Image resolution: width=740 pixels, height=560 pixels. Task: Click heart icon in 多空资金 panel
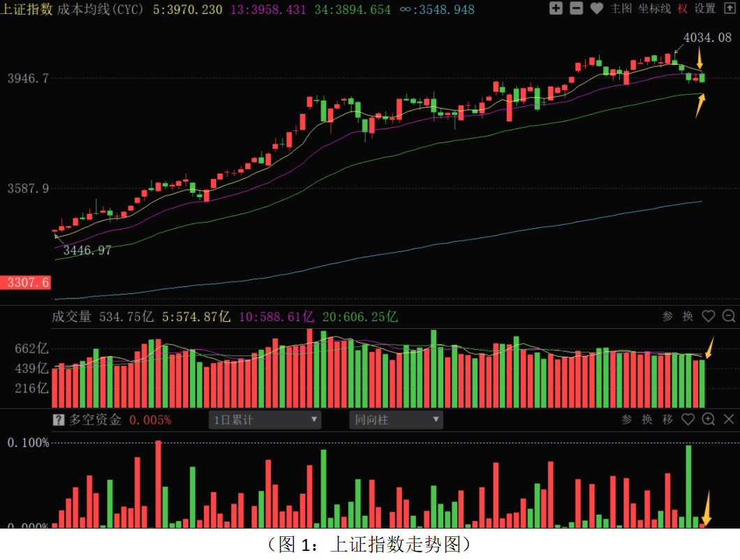click(x=688, y=419)
